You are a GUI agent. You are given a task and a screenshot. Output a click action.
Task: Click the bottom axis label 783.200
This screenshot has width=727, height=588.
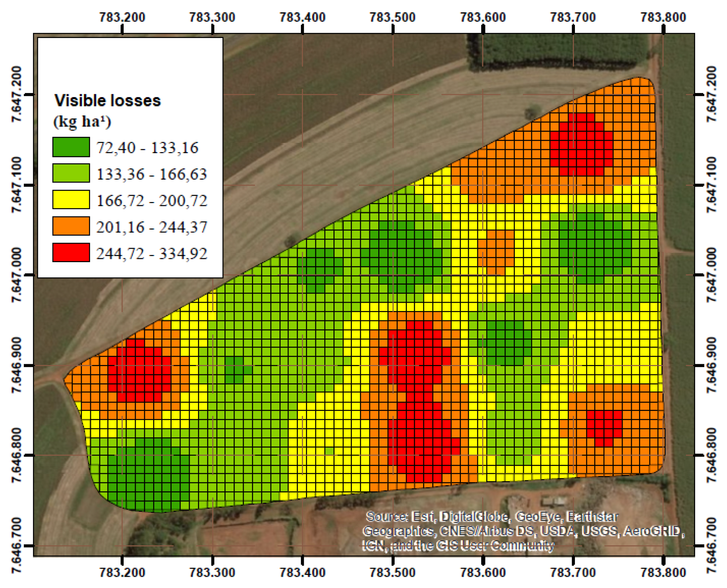point(122,572)
